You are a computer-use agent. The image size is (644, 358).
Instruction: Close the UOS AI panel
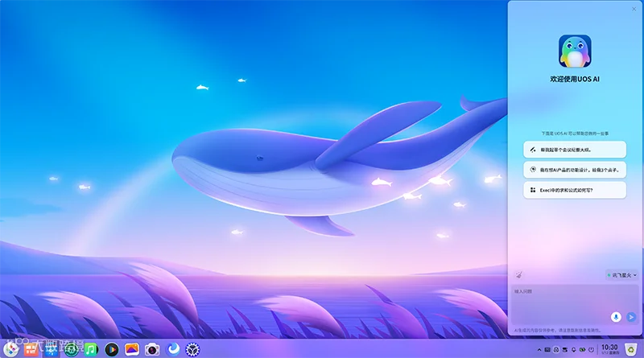634,9
